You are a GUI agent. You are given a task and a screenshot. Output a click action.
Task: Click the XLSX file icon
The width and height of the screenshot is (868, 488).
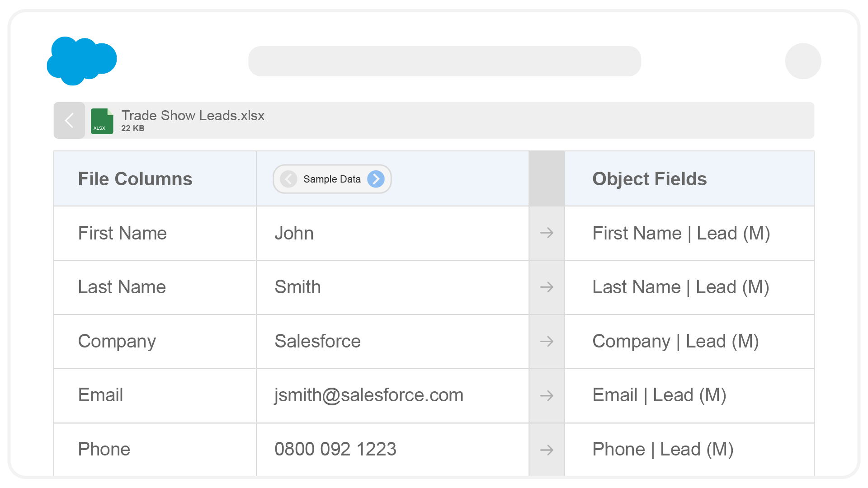click(x=101, y=121)
